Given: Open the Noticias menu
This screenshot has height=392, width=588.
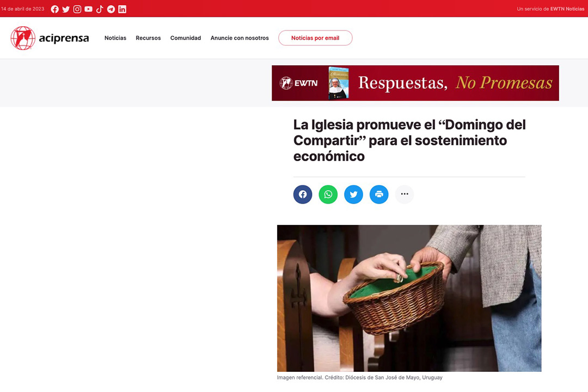Looking at the screenshot, I should tap(115, 38).
